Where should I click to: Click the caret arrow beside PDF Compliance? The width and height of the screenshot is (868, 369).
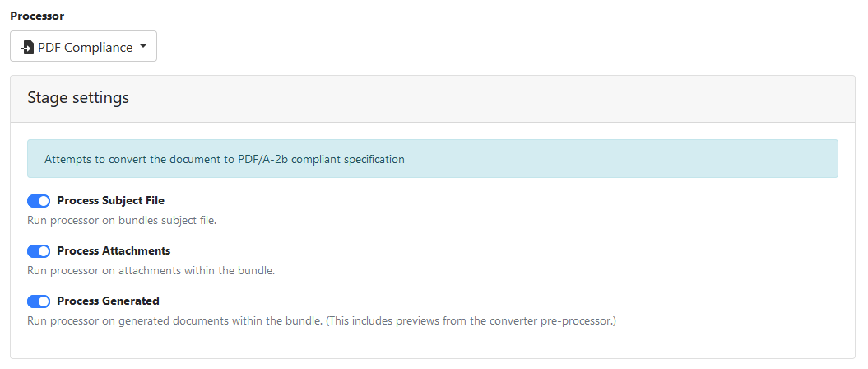click(x=143, y=47)
